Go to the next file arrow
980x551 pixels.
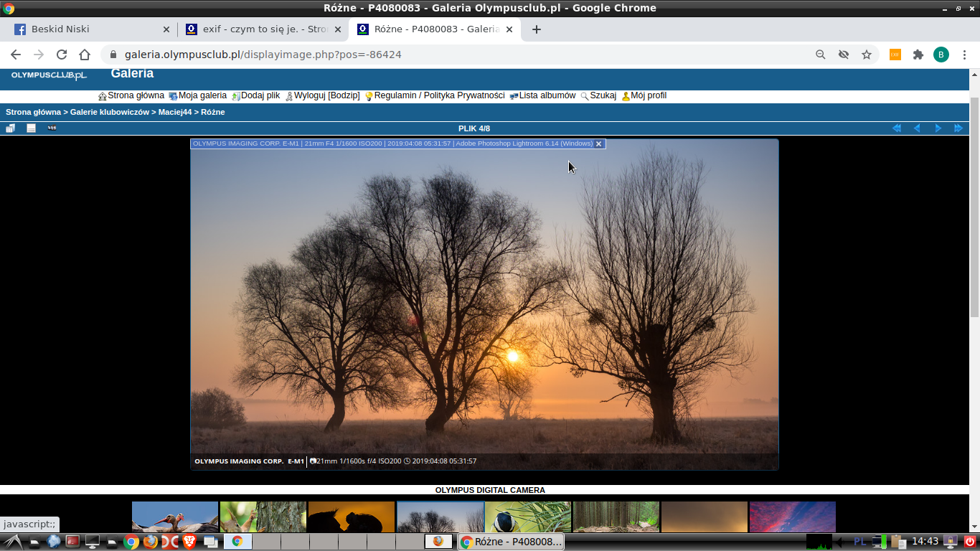(938, 128)
